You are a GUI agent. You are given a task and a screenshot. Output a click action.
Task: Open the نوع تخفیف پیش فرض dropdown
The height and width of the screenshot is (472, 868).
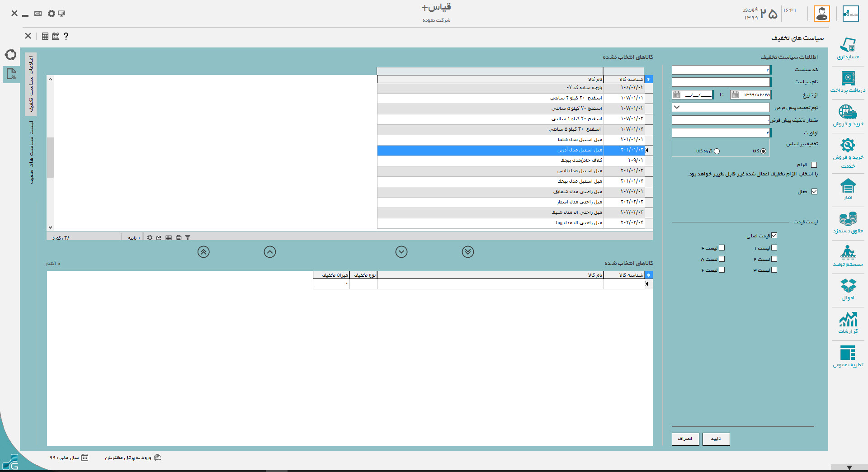click(677, 108)
